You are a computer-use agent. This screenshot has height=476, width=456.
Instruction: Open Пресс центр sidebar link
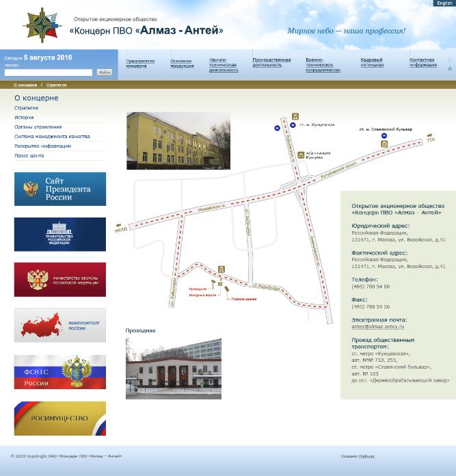click(29, 155)
